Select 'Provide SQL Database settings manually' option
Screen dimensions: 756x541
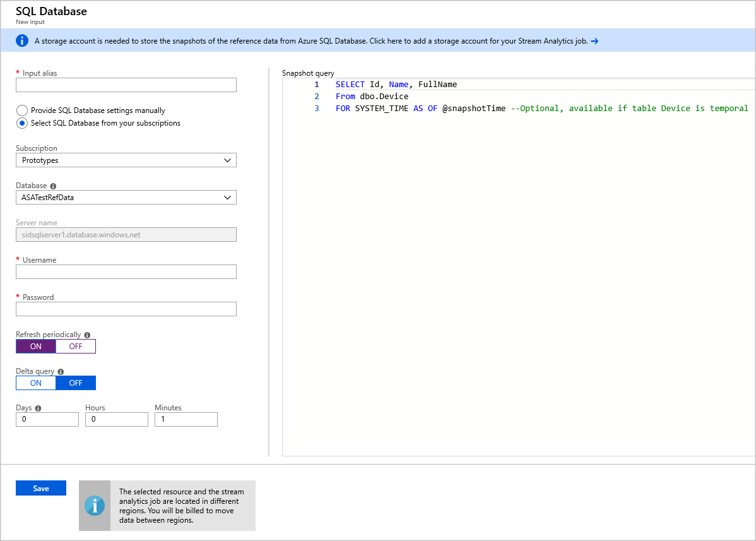click(x=22, y=110)
